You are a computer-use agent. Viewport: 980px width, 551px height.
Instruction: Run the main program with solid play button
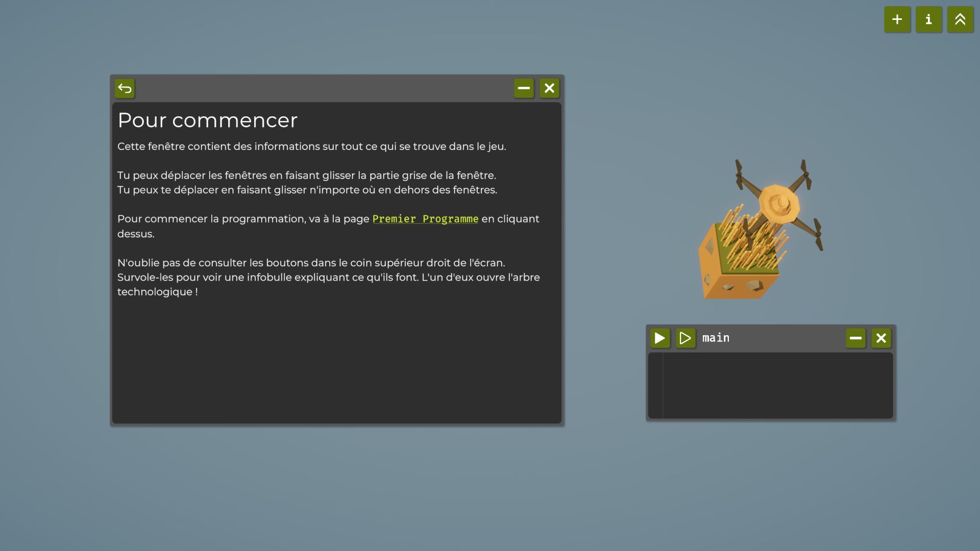pos(659,338)
